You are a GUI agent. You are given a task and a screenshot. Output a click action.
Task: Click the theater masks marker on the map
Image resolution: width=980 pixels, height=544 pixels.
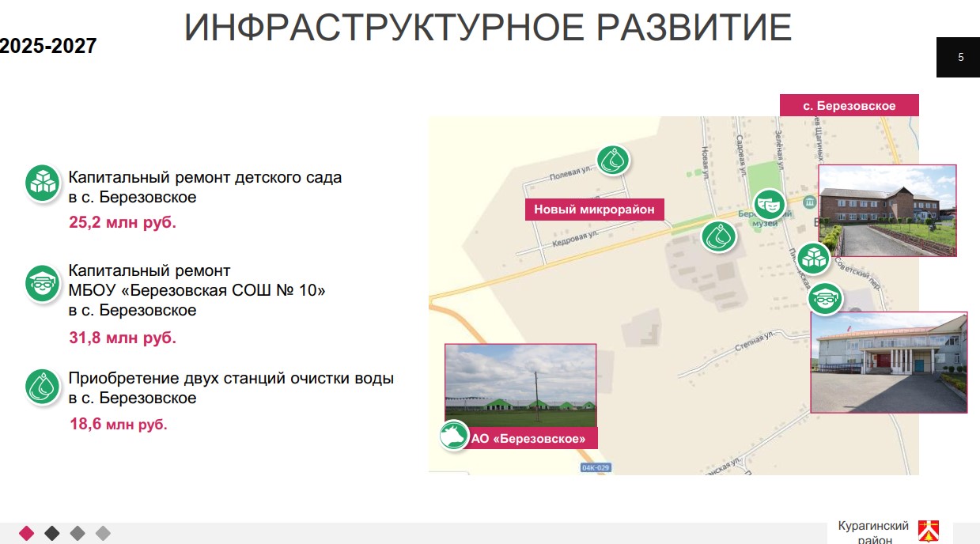[768, 205]
